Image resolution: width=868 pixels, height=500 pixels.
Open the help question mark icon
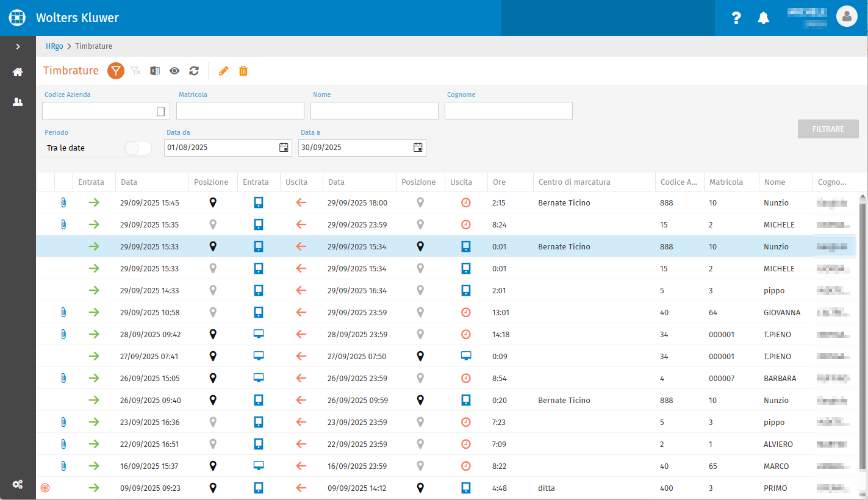point(736,18)
